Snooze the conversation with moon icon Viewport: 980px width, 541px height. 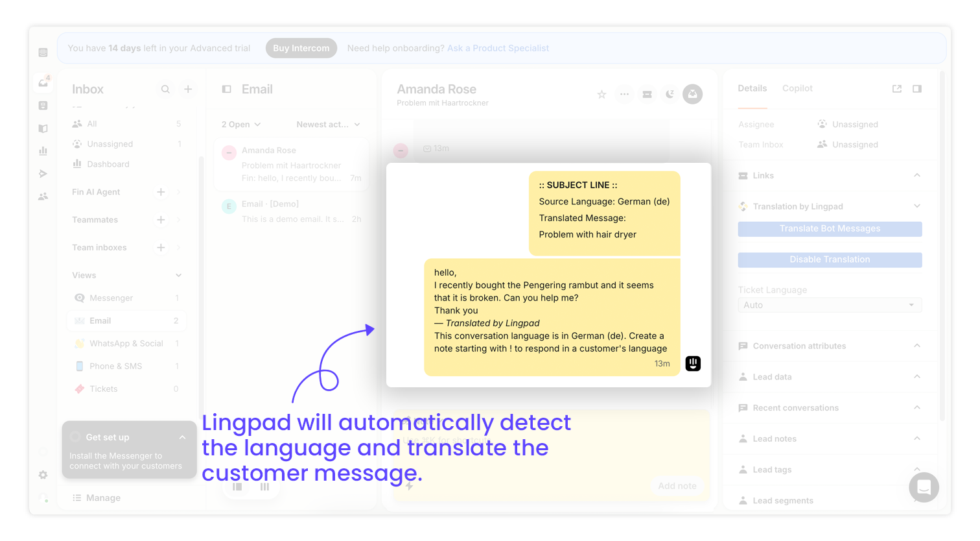[670, 95]
